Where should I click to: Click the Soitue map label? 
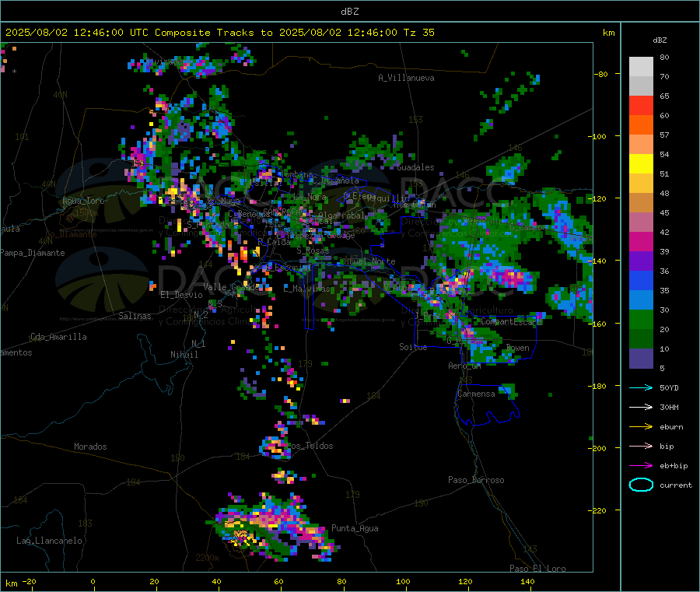(x=413, y=347)
